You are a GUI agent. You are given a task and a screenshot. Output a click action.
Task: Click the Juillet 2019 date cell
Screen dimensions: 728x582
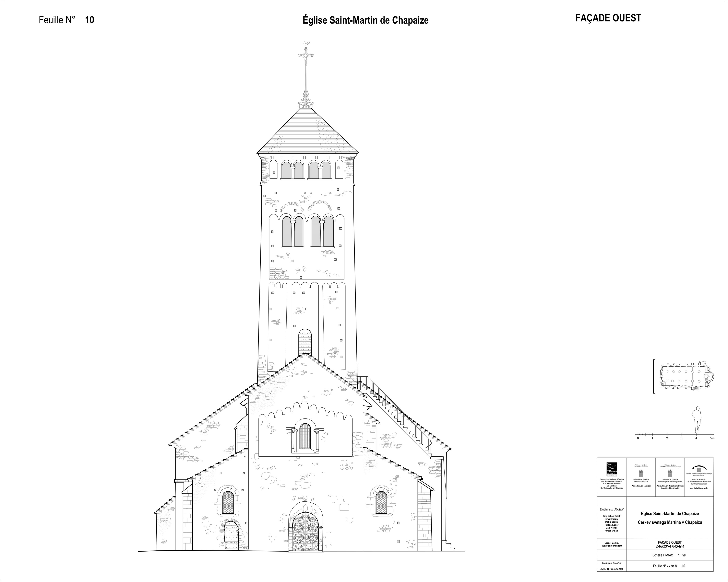(x=612, y=569)
